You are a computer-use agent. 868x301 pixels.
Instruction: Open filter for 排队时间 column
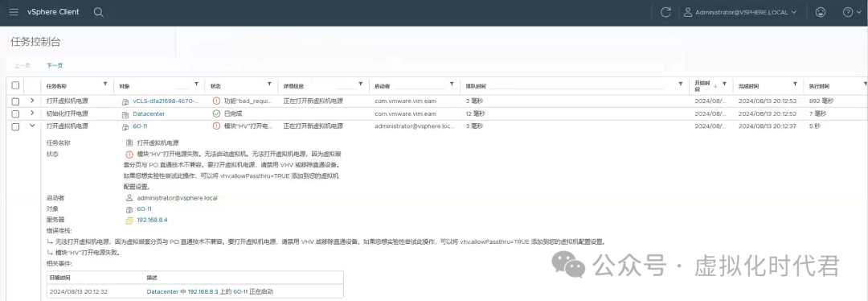(x=681, y=85)
